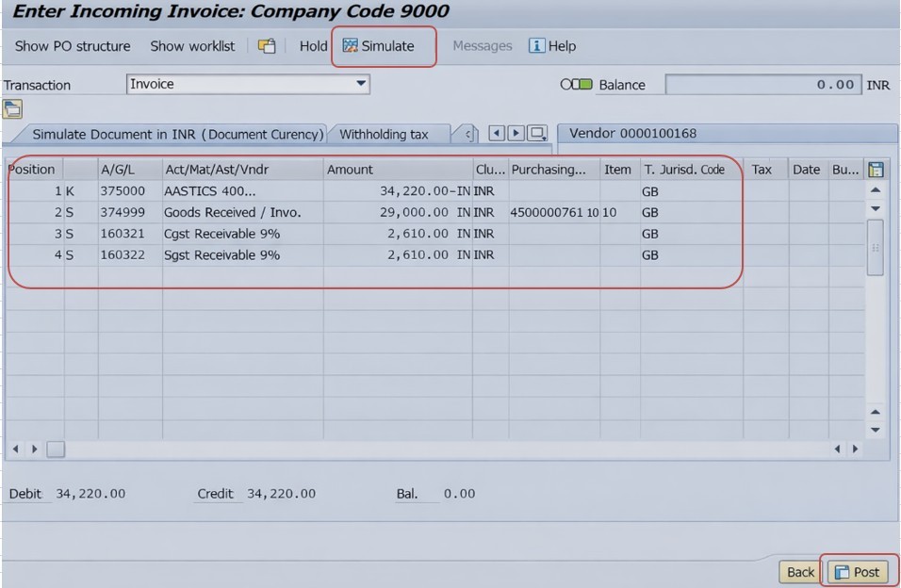Open Show worklist
The height and width of the screenshot is (588, 901).
(192, 46)
